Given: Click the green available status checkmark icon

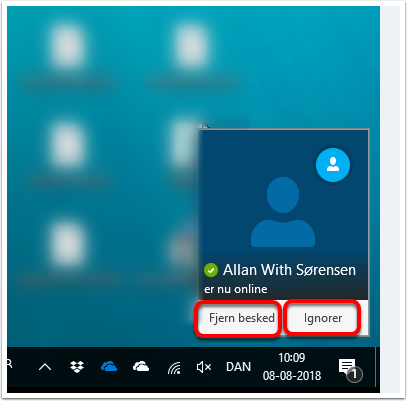Looking at the screenshot, I should click(x=211, y=270).
